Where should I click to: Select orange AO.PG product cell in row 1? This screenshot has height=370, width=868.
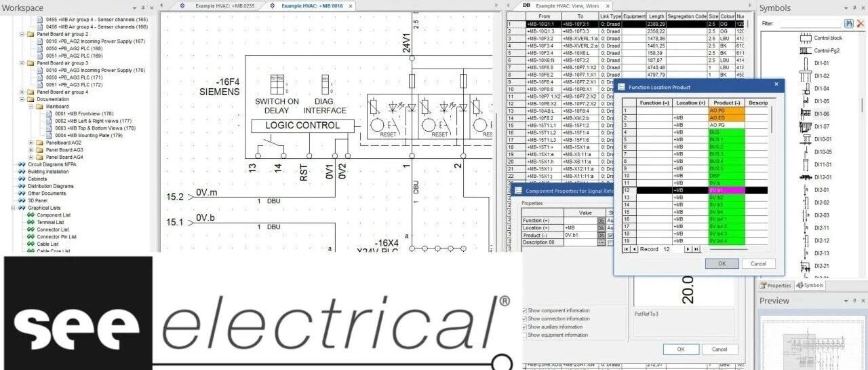point(726,110)
